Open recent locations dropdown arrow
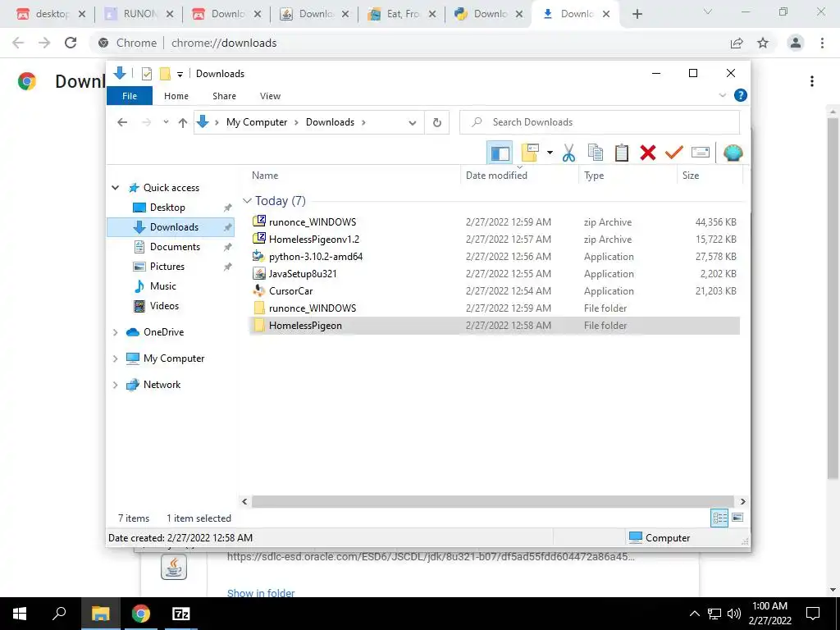Screen dimensions: 840x630 pos(166,122)
